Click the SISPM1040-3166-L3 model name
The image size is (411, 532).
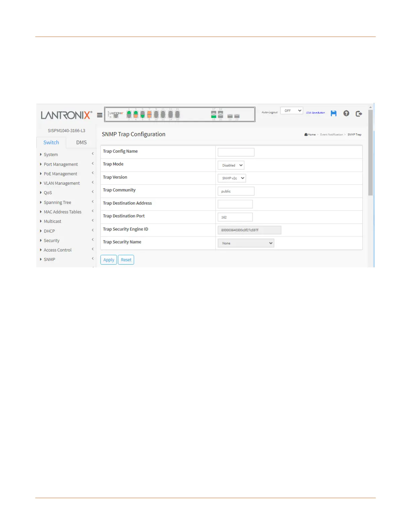click(x=66, y=131)
